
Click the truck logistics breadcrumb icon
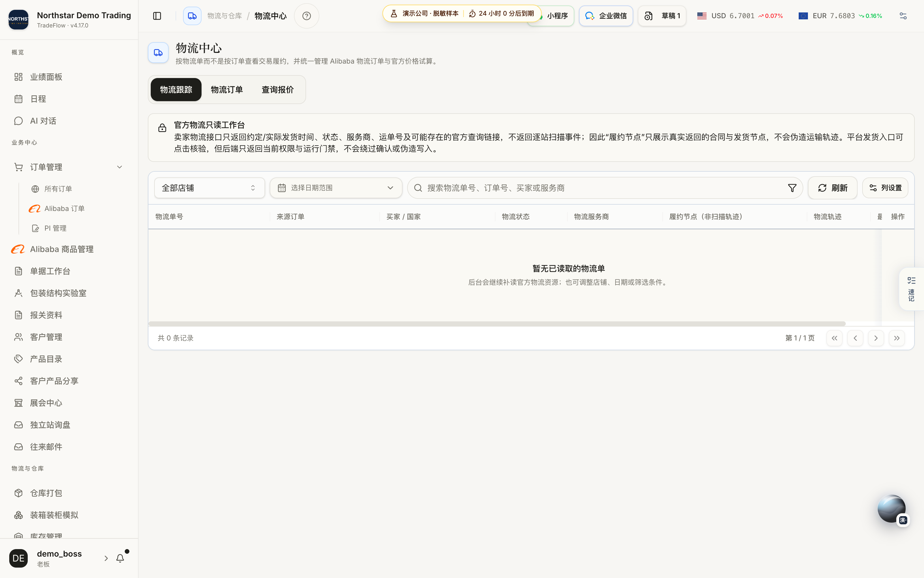[x=192, y=16]
